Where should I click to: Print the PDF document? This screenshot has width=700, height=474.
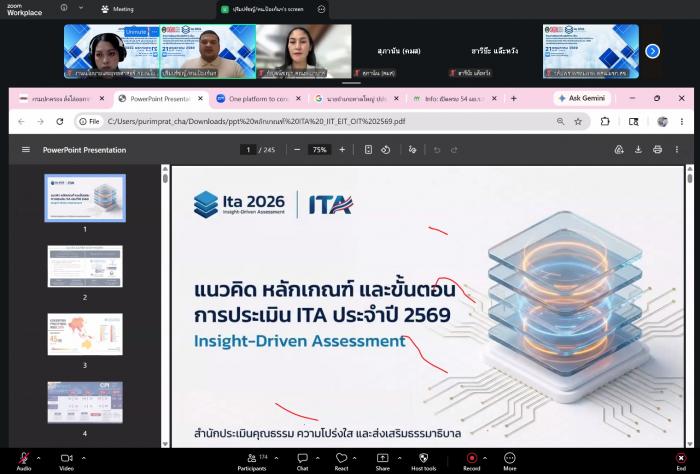658,150
